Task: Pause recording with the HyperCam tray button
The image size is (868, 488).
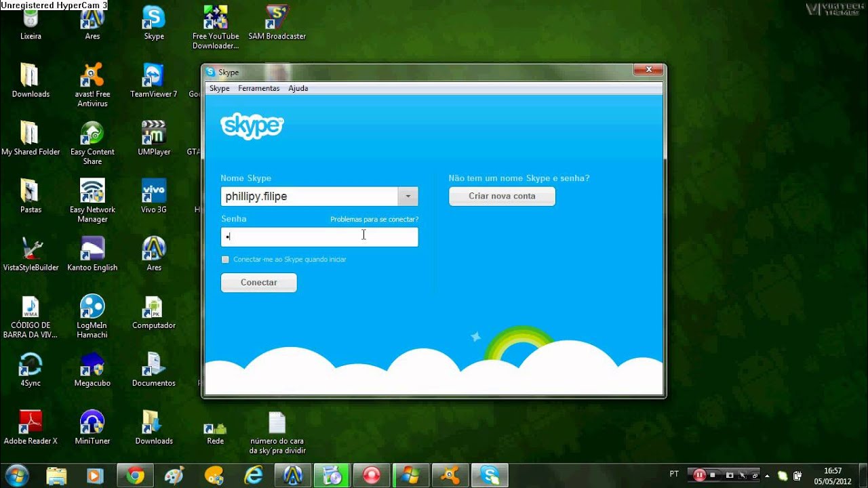Action: coord(700,475)
